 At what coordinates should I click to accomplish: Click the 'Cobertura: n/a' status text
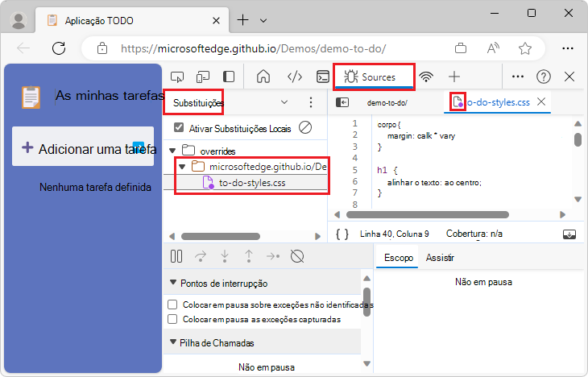click(x=474, y=234)
